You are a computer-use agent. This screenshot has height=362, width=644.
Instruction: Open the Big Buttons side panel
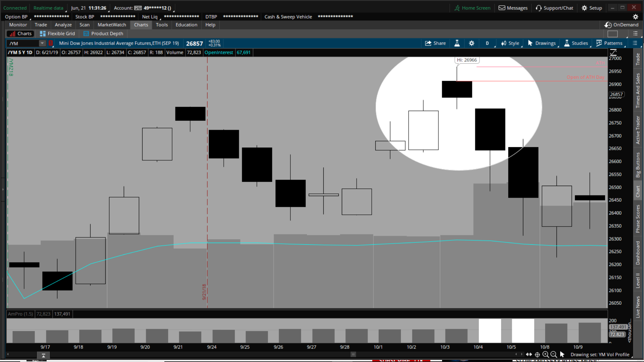tap(638, 165)
